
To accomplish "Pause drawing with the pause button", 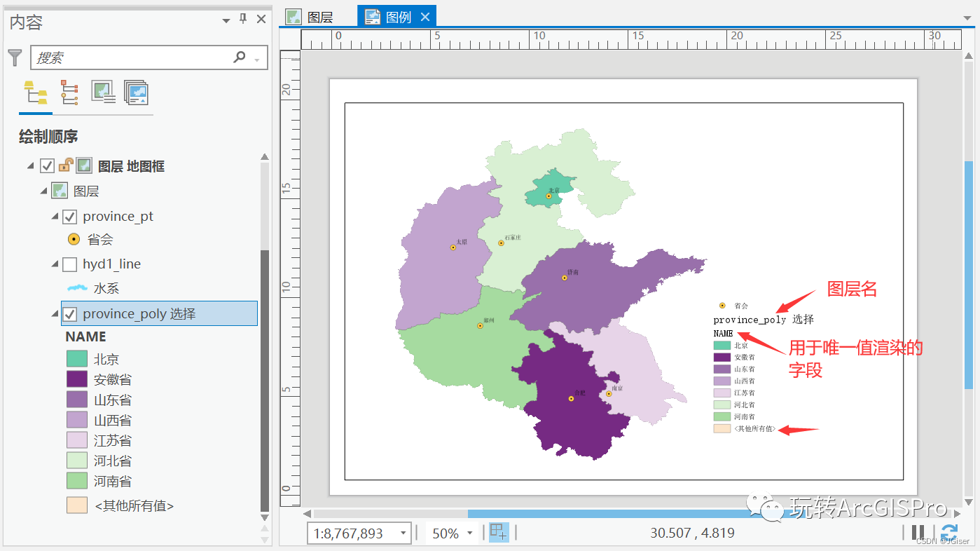I will pos(918,532).
